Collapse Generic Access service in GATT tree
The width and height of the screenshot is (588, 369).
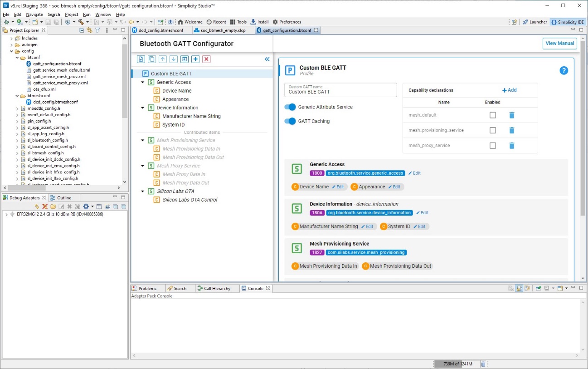pos(143,82)
